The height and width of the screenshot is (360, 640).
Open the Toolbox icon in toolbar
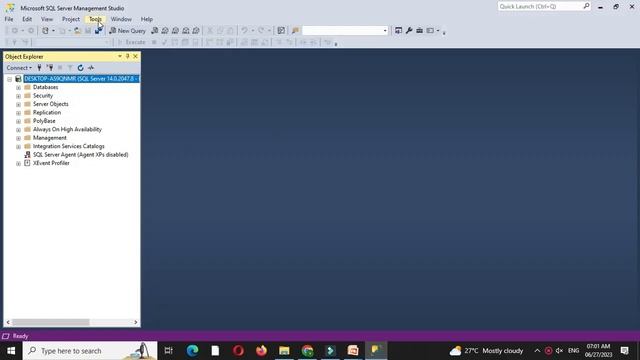coord(419,31)
